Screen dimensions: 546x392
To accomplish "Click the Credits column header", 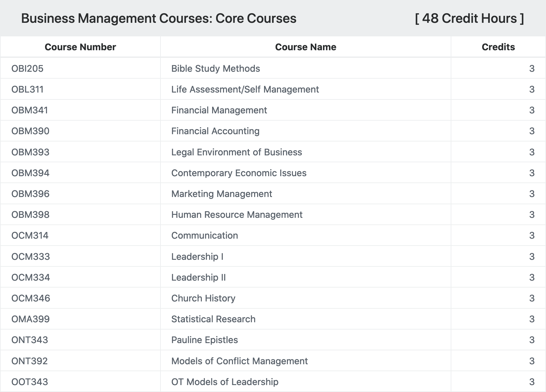I will pos(498,47).
